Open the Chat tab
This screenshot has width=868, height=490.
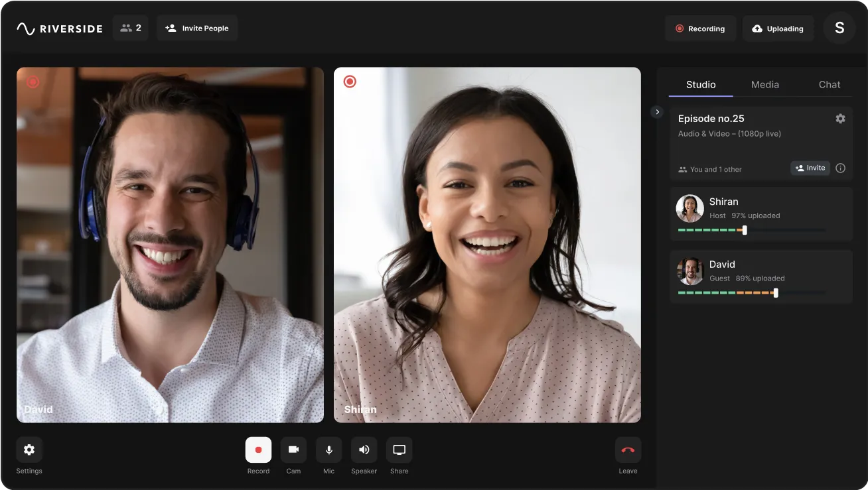828,84
